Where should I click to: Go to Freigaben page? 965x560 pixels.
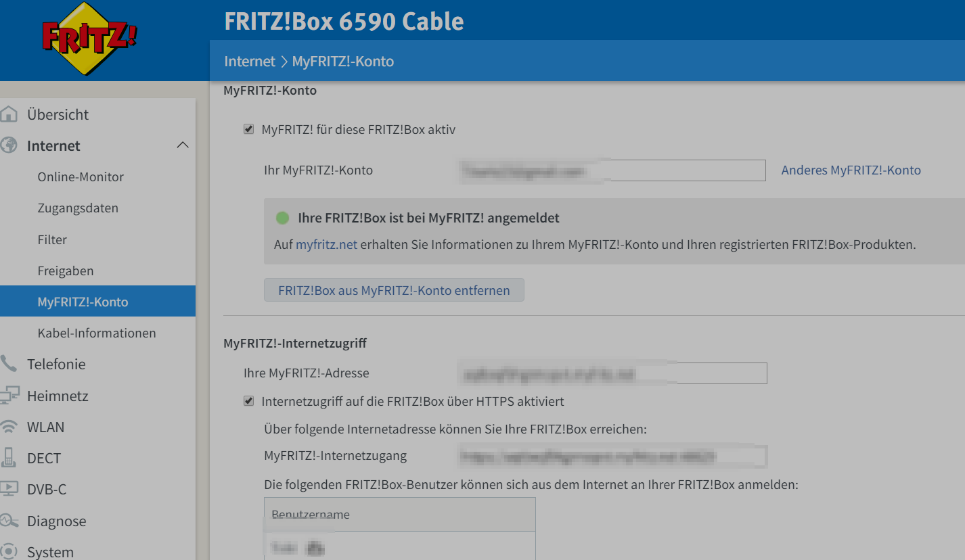66,271
